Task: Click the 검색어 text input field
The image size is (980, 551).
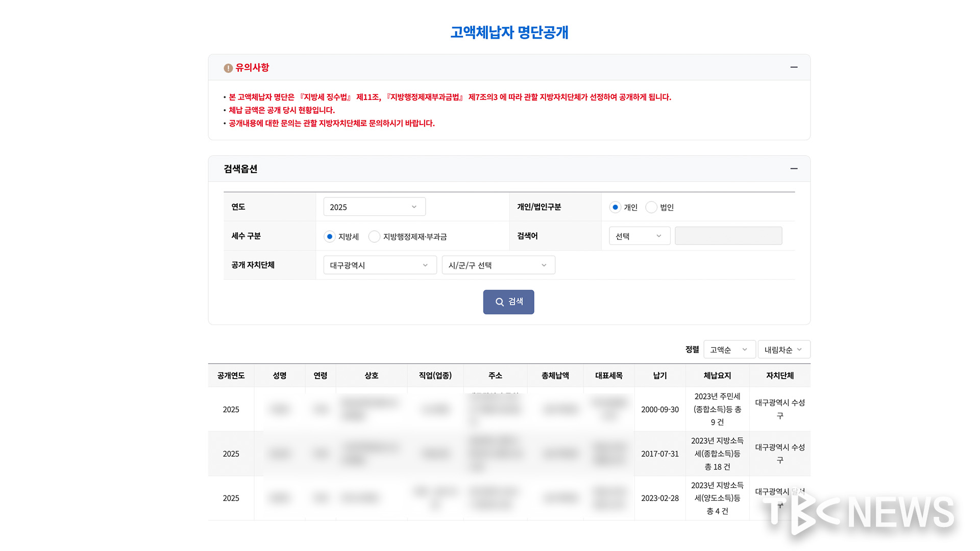Action: pos(728,236)
